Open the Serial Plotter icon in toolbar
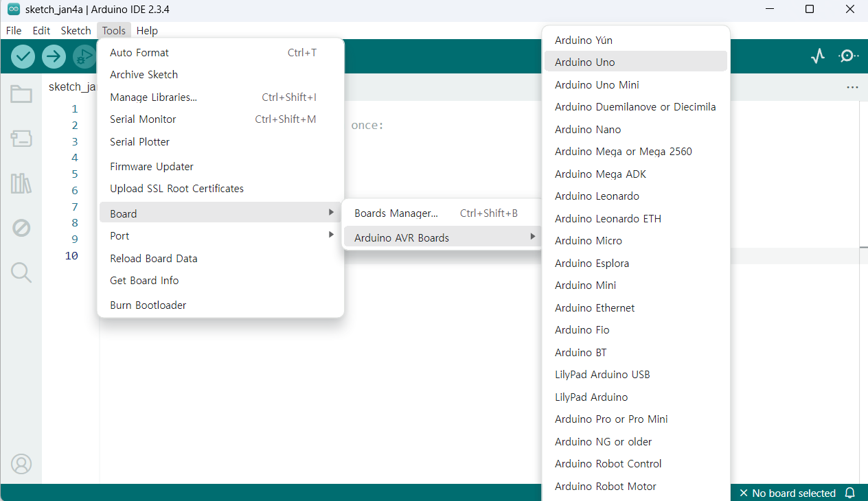The width and height of the screenshot is (868, 501). [817, 56]
